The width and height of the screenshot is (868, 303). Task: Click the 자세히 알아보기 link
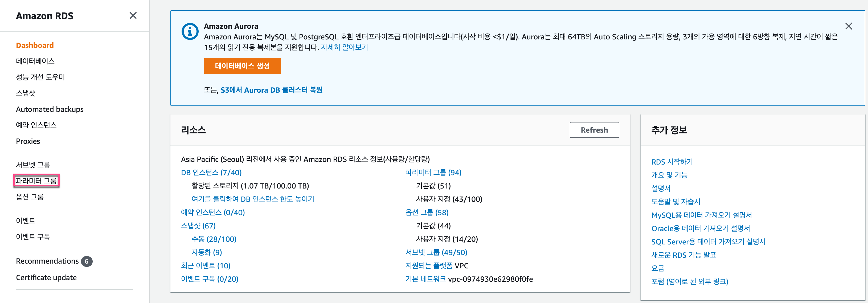(344, 47)
